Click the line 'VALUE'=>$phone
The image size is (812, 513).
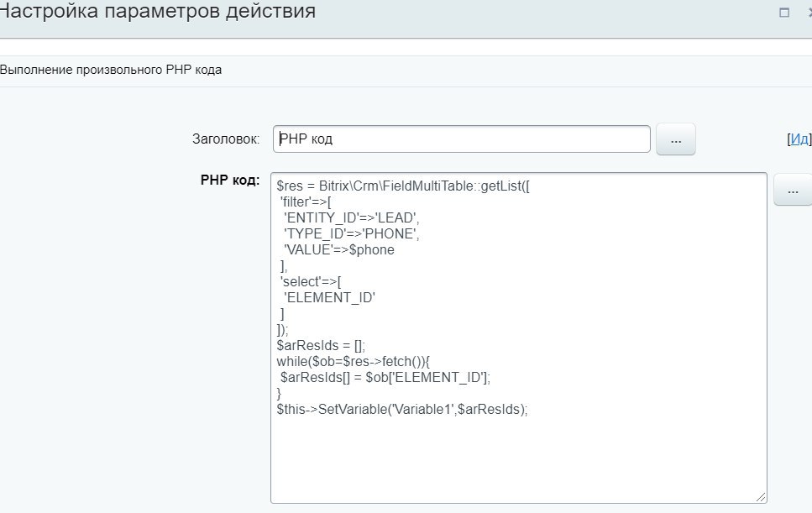338,250
